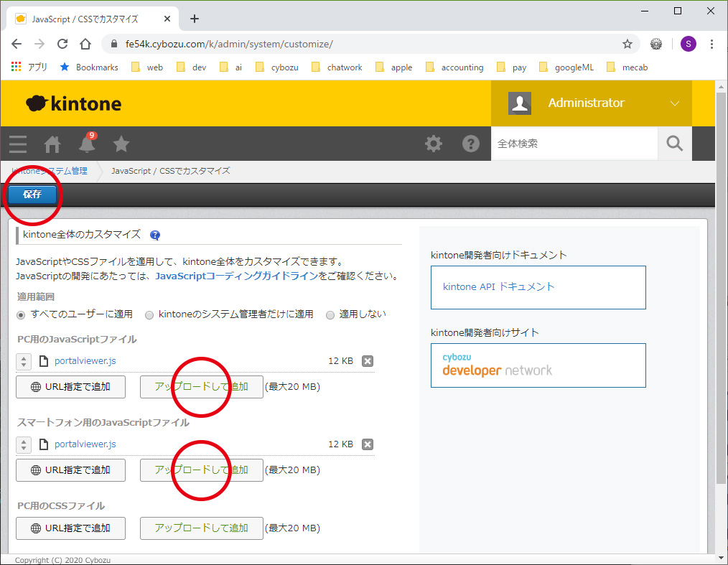Click the Administrator profile avatar
Image resolution: width=728 pixels, height=565 pixels.
point(520,103)
